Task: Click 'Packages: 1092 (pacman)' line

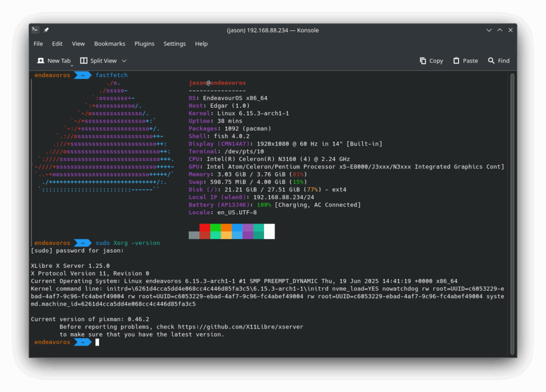Action: click(230, 129)
